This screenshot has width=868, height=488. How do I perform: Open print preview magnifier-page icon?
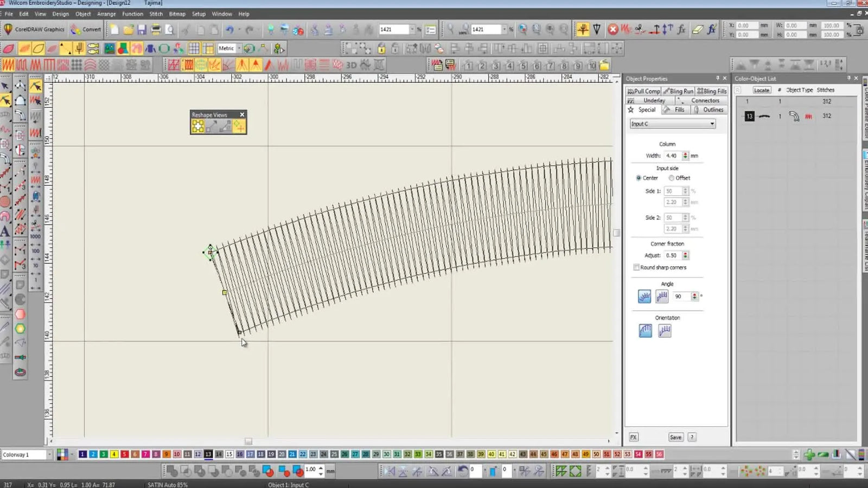coord(169,29)
